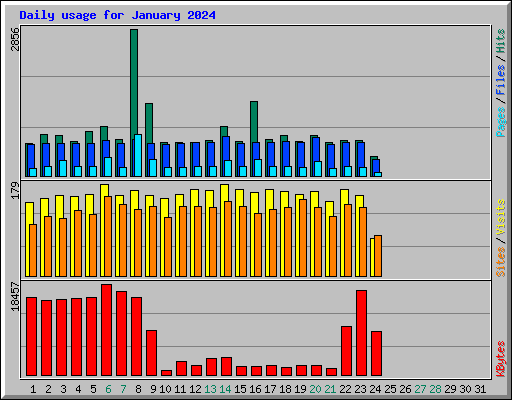This screenshot has height=400, width=512.
Task: Click day label 25 on the x-axis
Action: 390,389
